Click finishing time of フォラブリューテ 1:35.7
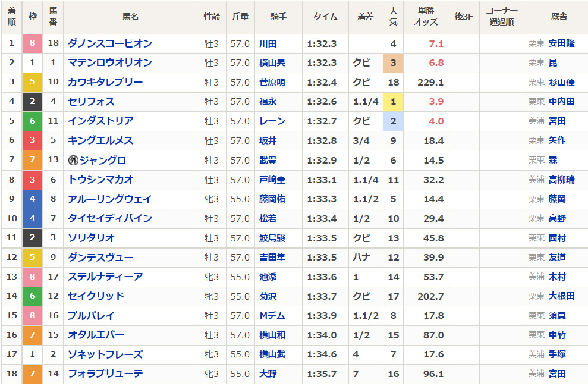 coord(322,374)
